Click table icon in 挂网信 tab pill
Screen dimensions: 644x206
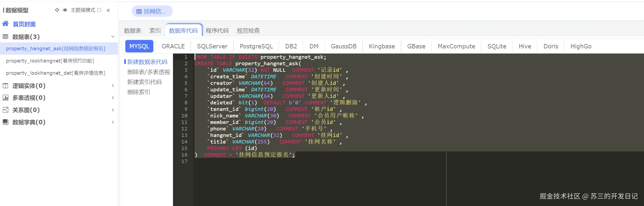139,11
